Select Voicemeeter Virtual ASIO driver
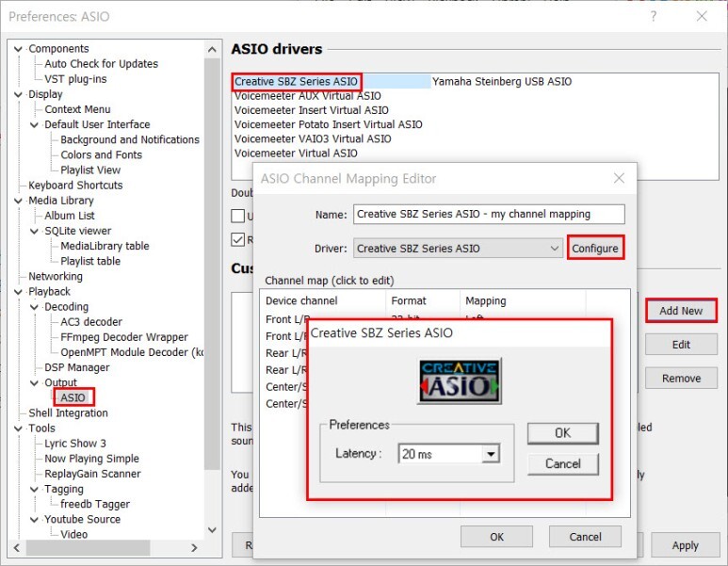 [x=296, y=154]
